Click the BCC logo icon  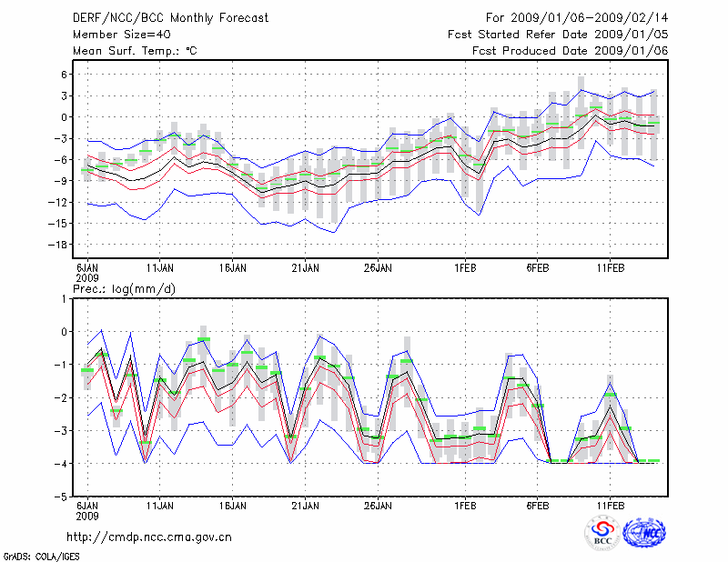tap(602, 535)
